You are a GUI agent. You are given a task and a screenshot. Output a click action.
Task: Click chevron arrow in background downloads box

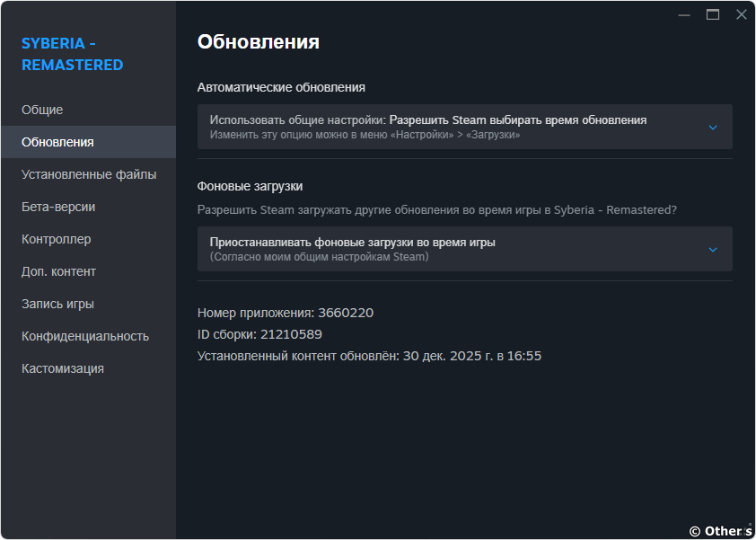(713, 250)
